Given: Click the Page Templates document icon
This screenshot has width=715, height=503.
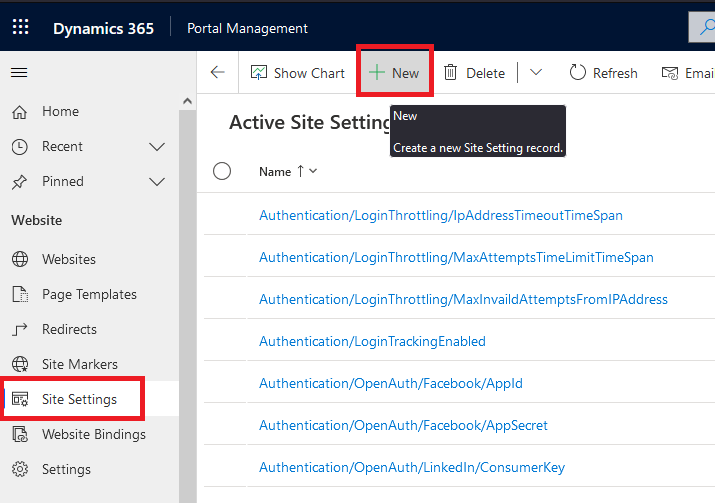Looking at the screenshot, I should (x=20, y=294).
